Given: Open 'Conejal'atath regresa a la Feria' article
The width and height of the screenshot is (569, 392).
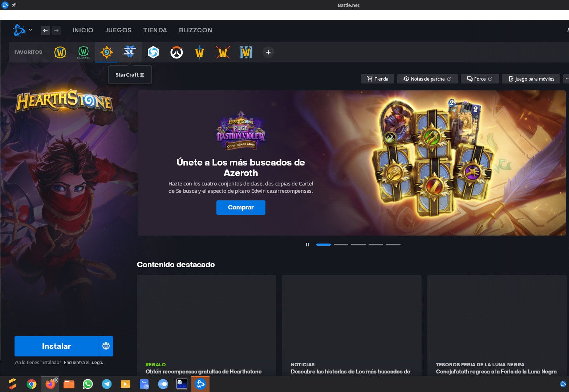Looking at the screenshot, I should coord(497,325).
